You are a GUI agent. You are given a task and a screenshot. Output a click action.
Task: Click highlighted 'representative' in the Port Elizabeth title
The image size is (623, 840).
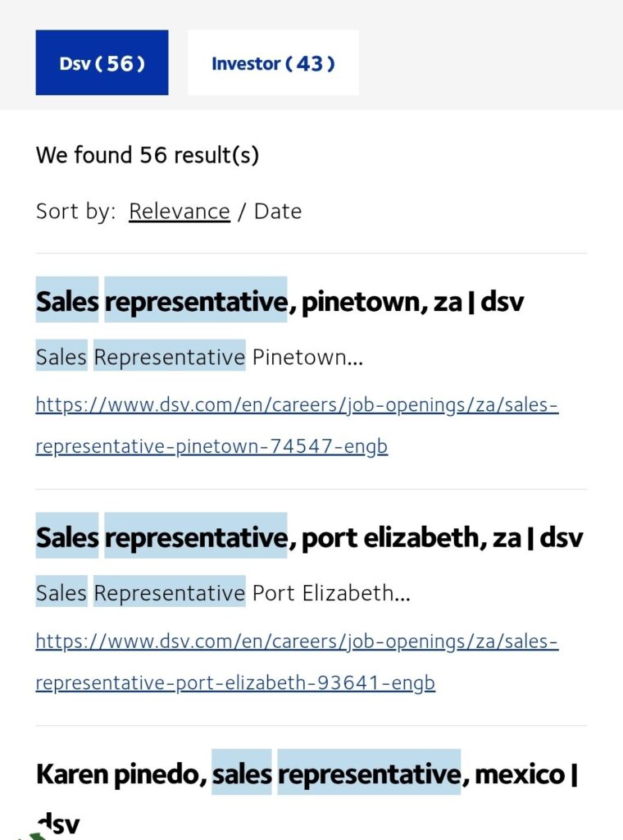(x=196, y=538)
